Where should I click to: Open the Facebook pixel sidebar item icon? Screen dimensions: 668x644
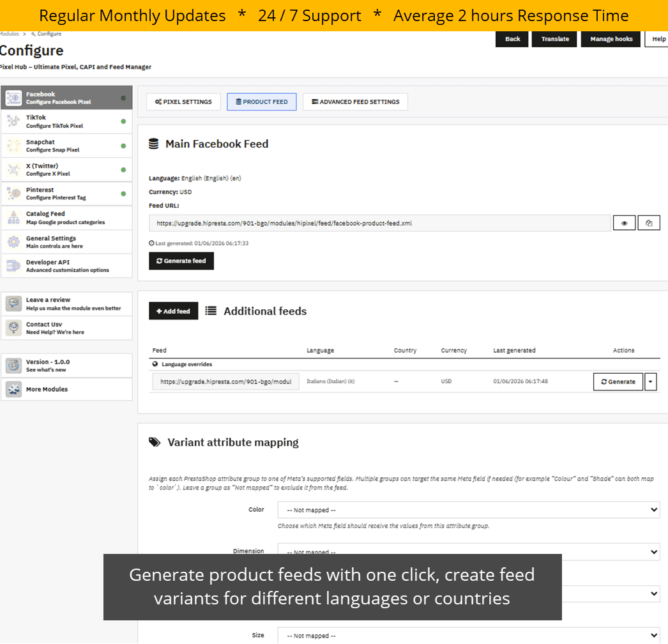[13, 98]
